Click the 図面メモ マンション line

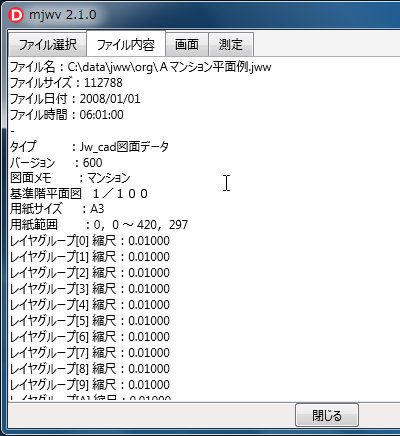point(70,178)
